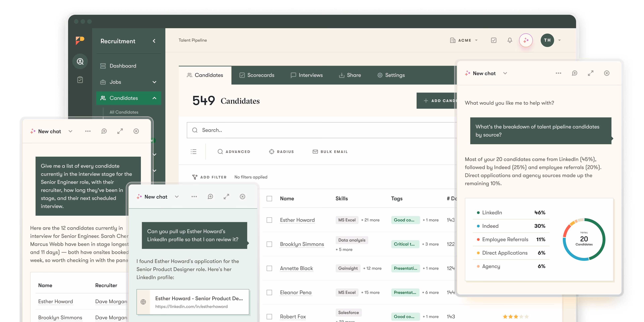Image resolution: width=644 pixels, height=322 pixels.
Task: Close the middle chat panel
Action: pyautogui.click(x=242, y=197)
